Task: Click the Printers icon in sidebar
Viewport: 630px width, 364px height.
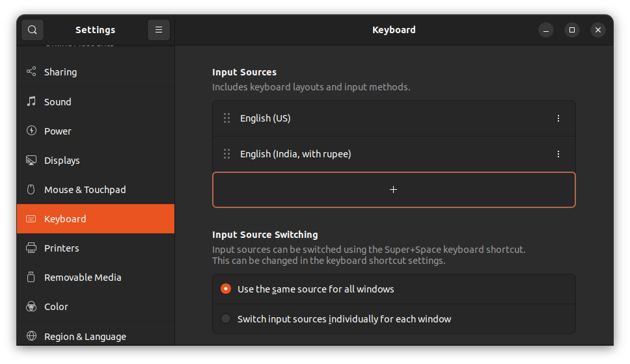Action: 31,248
